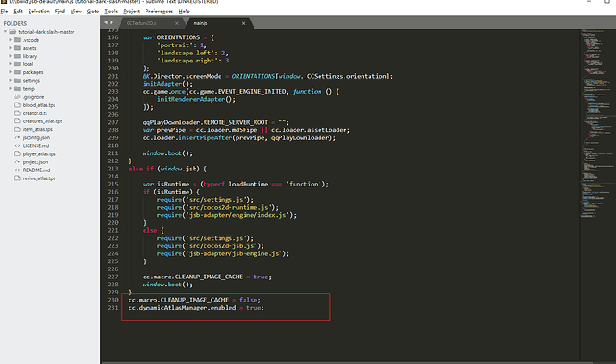Open README.md from the sidebar
Image resolution: width=616 pixels, height=364 pixels.
point(37,170)
